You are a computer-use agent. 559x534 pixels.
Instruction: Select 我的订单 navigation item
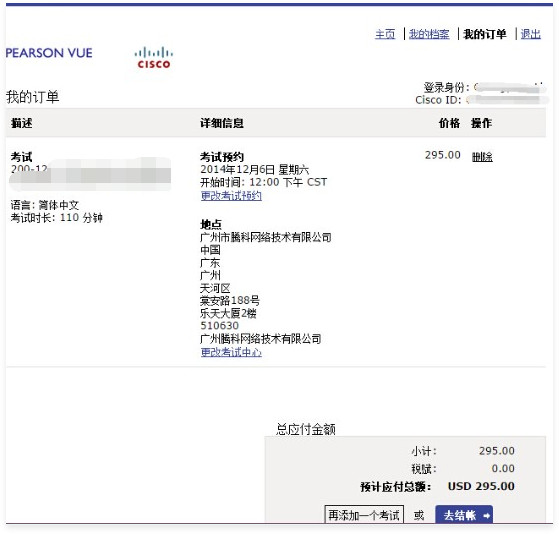point(484,34)
